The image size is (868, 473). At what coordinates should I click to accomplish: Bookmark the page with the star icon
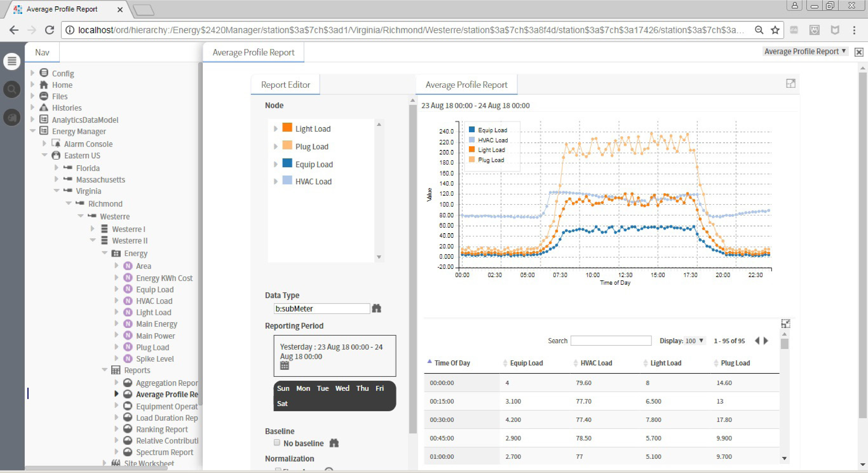tap(775, 30)
